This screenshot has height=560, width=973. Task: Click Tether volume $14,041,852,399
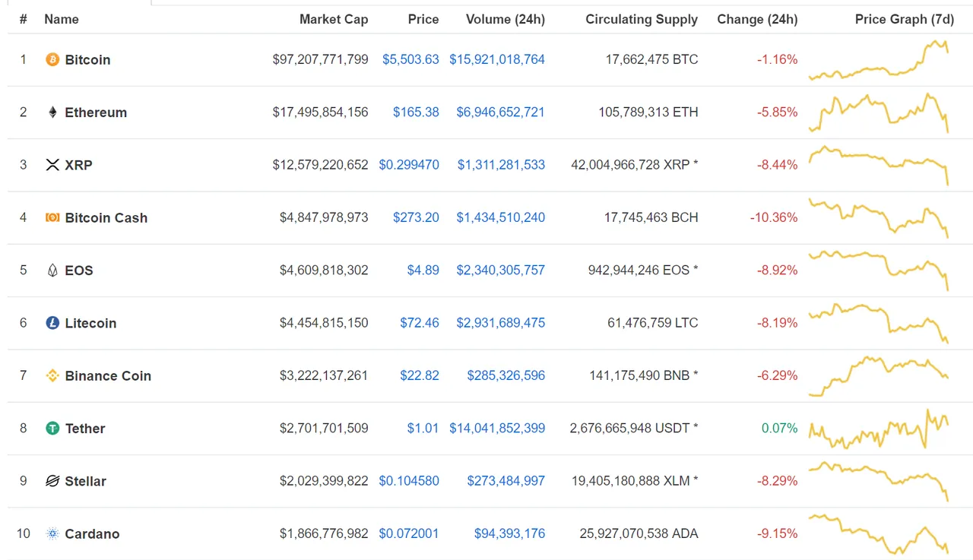[x=497, y=428]
